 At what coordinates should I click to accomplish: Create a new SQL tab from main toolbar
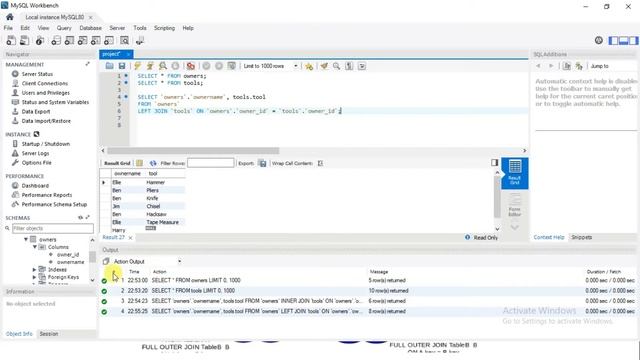[11, 40]
